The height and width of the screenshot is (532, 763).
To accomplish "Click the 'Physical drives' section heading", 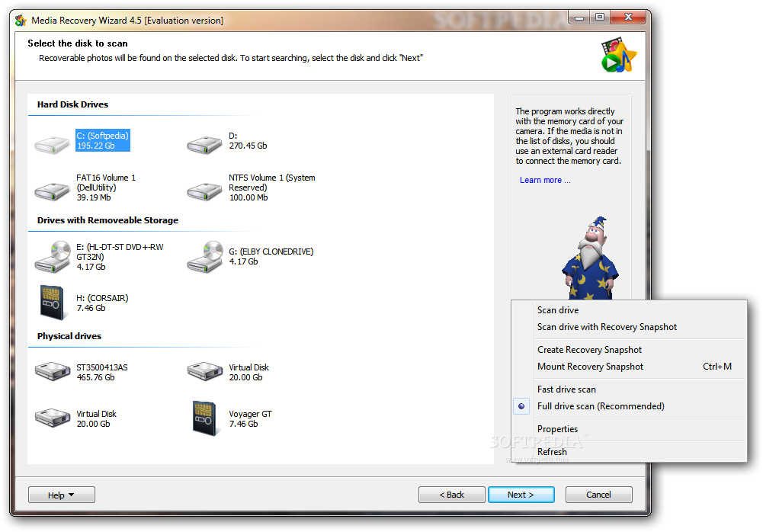I will [69, 336].
